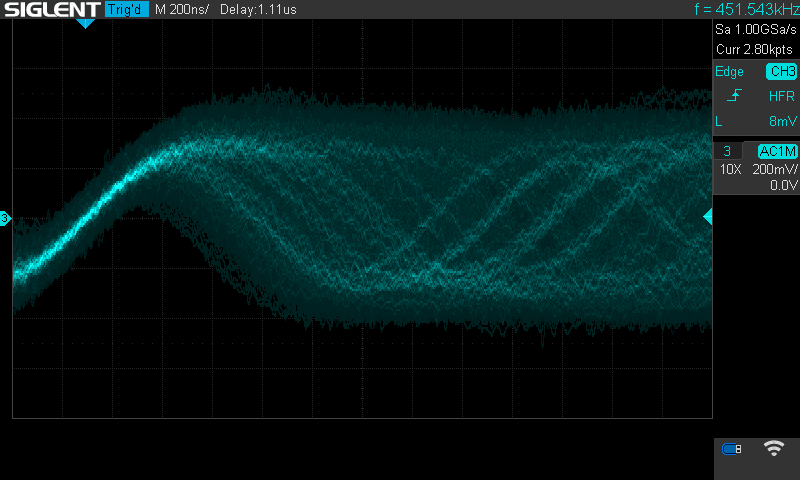Select the M 200ns/ timebase readout

pyautogui.click(x=182, y=9)
